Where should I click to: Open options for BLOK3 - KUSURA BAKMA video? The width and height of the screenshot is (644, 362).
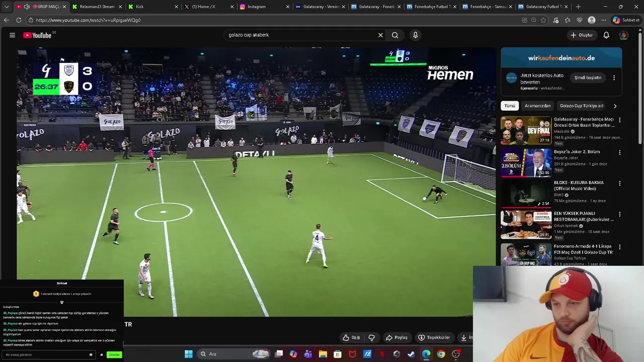(619, 184)
